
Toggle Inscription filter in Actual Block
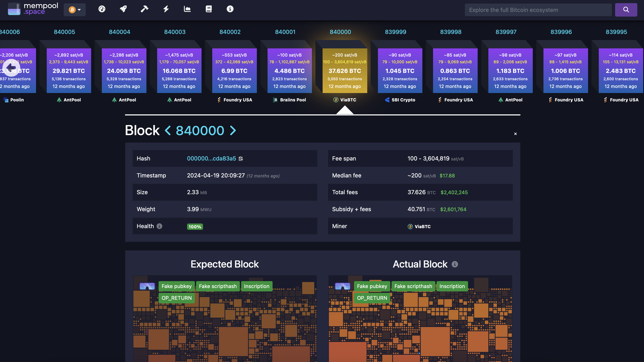(452, 286)
